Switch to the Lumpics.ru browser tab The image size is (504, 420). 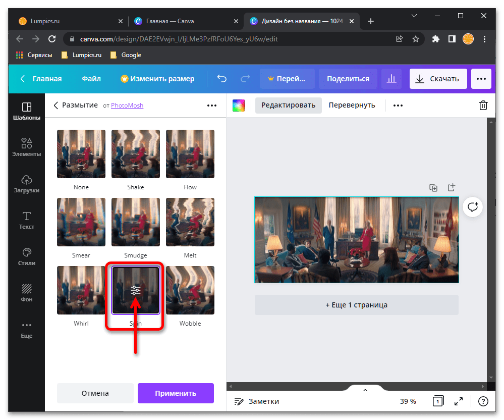pos(70,21)
